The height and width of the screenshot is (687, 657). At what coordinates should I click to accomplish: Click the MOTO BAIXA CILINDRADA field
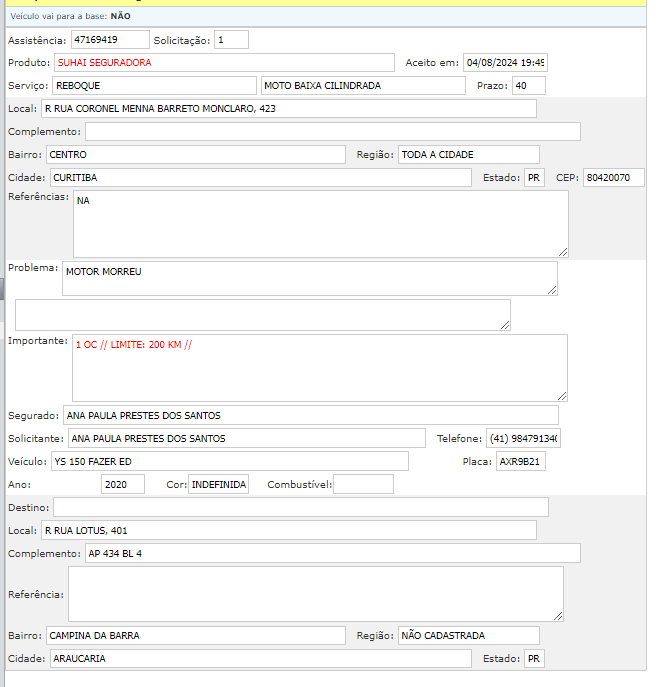coord(362,86)
